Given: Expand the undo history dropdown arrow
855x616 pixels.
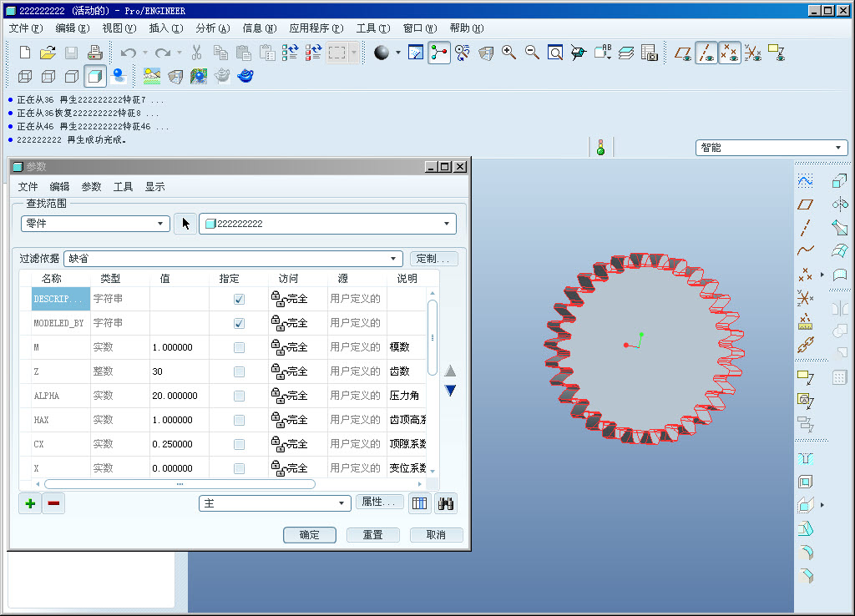Looking at the screenshot, I should 145,53.
